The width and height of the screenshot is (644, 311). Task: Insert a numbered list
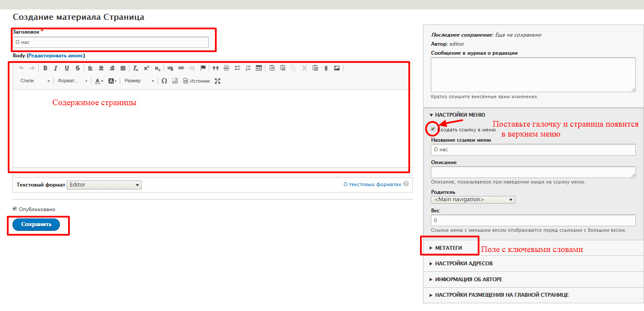coord(248,68)
